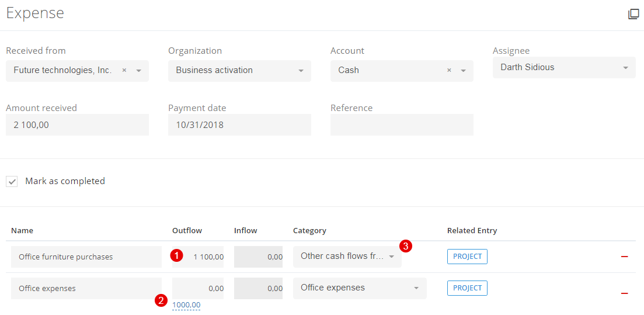The width and height of the screenshot is (644, 315).
Task: Remove the Office expenses row
Action: (624, 293)
